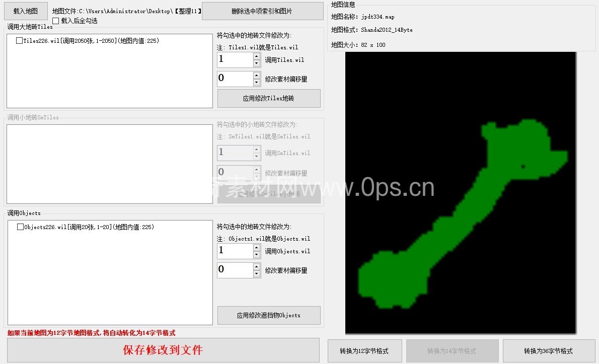This screenshot has height=364, width=599.
Task: Decrease Tiles 修改素材偏移量 with down arrow
Action: (x=257, y=83)
